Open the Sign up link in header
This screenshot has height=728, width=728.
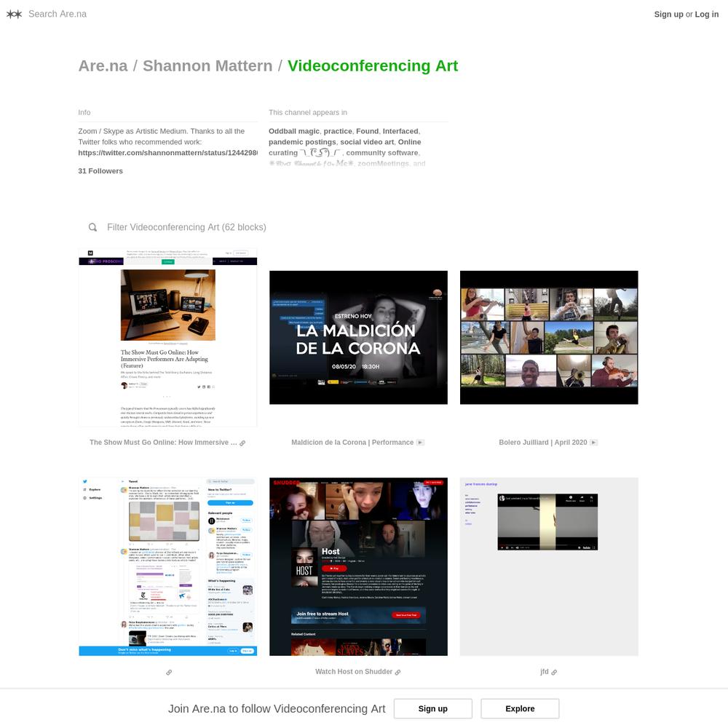coord(668,15)
